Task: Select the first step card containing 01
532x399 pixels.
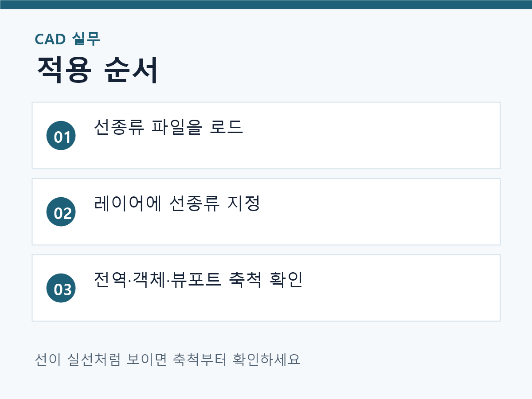Action: click(266, 136)
